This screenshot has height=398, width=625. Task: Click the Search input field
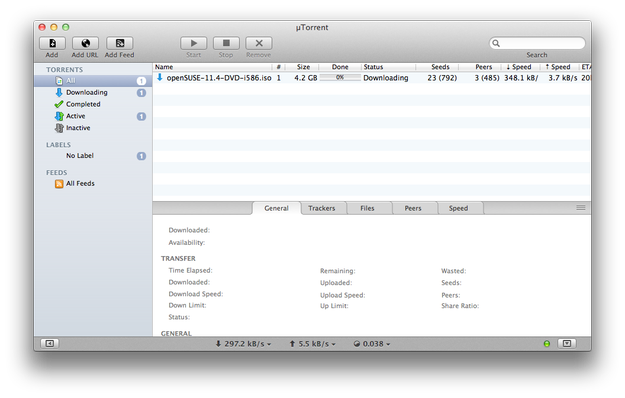click(537, 43)
